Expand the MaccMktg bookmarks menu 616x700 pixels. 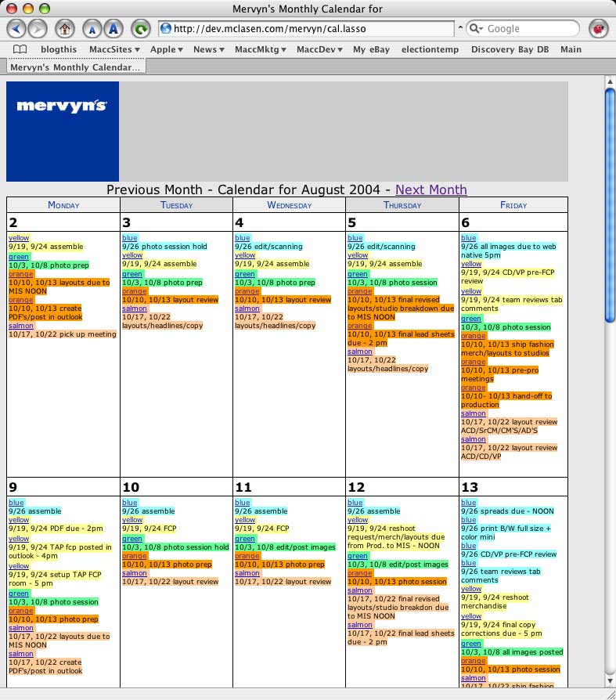click(260, 49)
